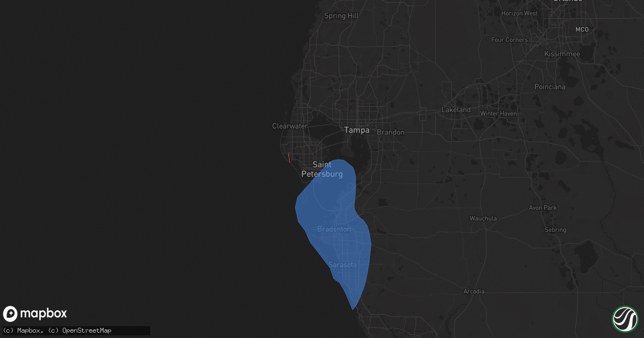The height and width of the screenshot is (338, 644).
Task: Click the Arcadia label
Action: coord(474,291)
